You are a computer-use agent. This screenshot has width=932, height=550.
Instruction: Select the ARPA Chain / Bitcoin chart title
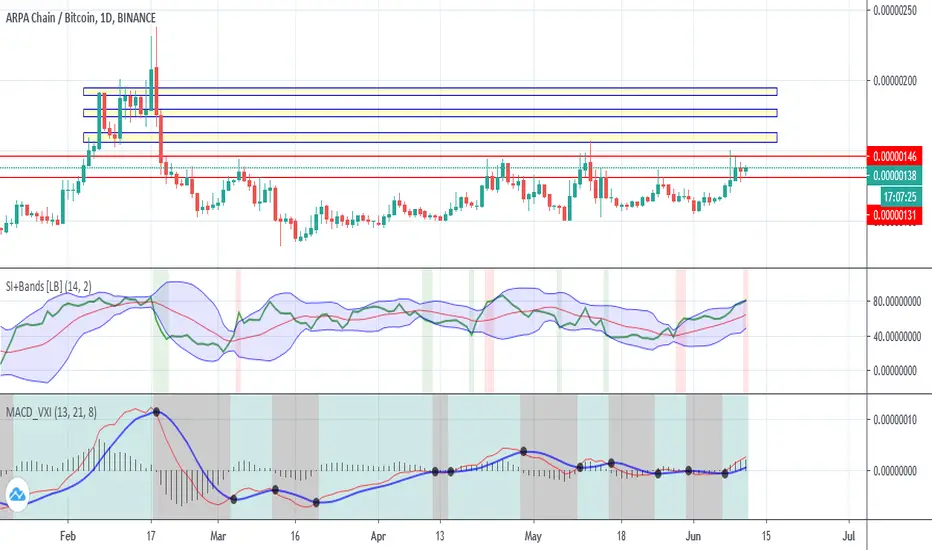pyautogui.click(x=81, y=18)
